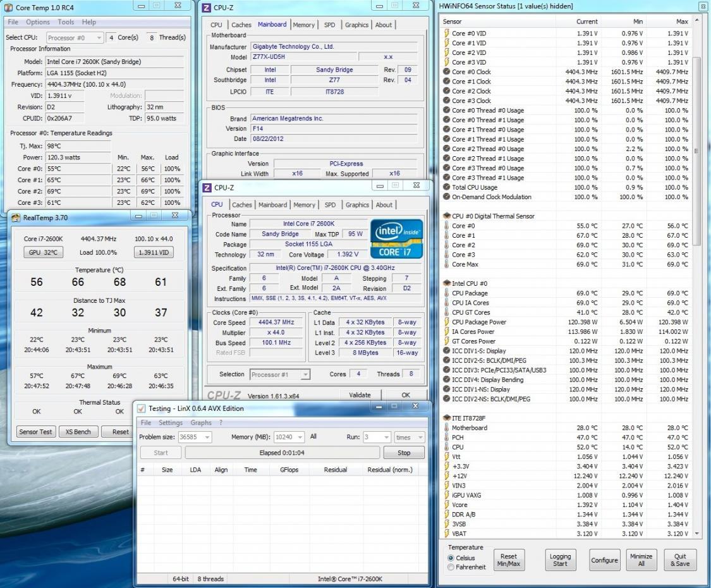Screen dimensions: 711x588
Task: Click the icon beside Total CPU Usage
Action: point(447,187)
